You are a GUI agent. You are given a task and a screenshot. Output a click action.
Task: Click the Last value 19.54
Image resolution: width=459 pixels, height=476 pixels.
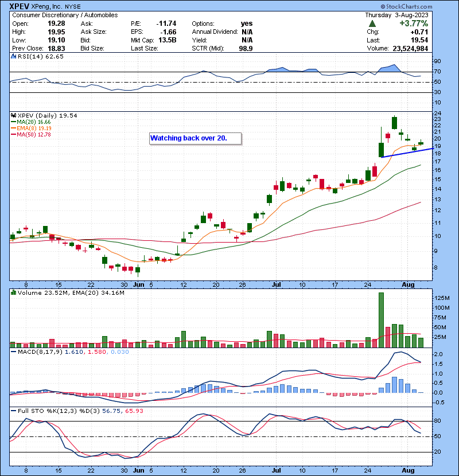pos(419,40)
